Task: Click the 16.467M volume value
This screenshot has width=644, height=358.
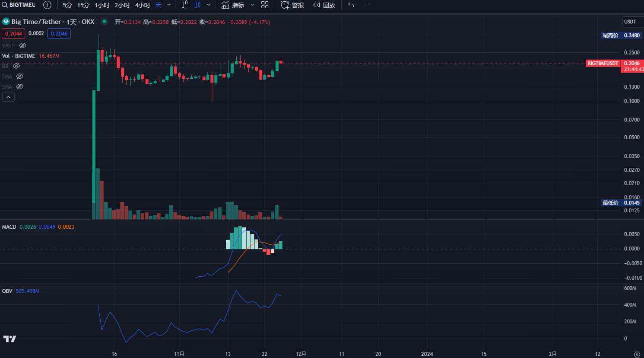Action: coord(49,56)
